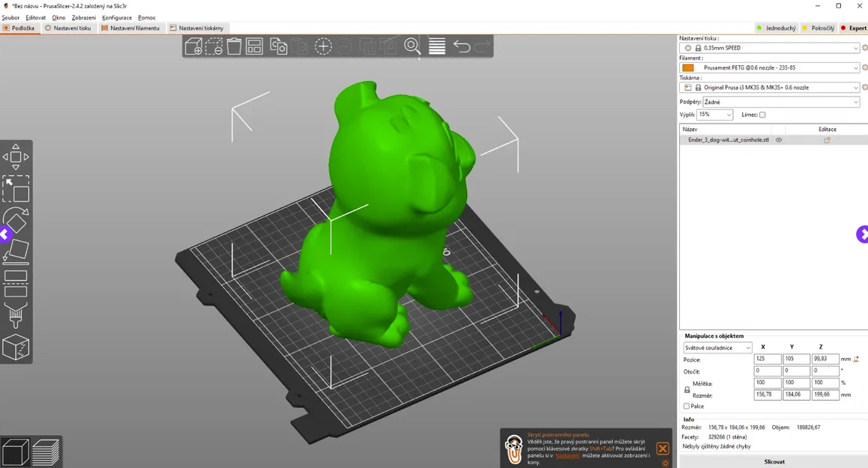This screenshot has width=868, height=468.
Task: Click the edit icon for Ender_3_dog row
Action: pos(827,140)
